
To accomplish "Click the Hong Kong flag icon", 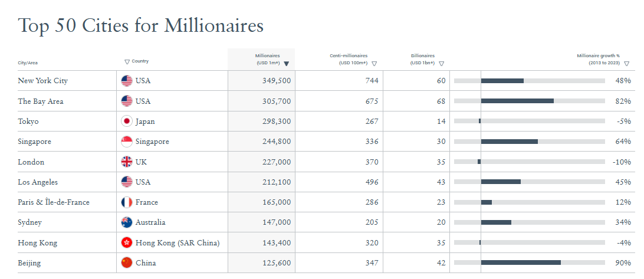I will (x=126, y=242).
